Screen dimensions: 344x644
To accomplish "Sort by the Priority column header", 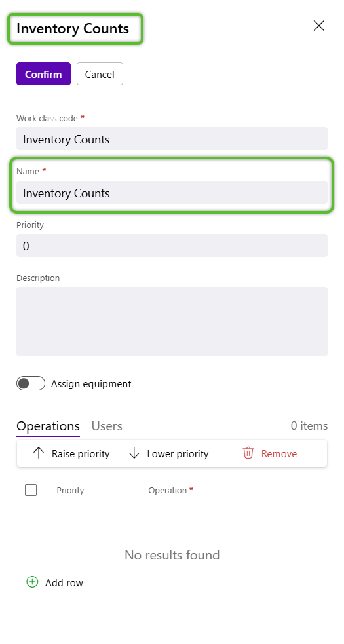I will tap(70, 491).
